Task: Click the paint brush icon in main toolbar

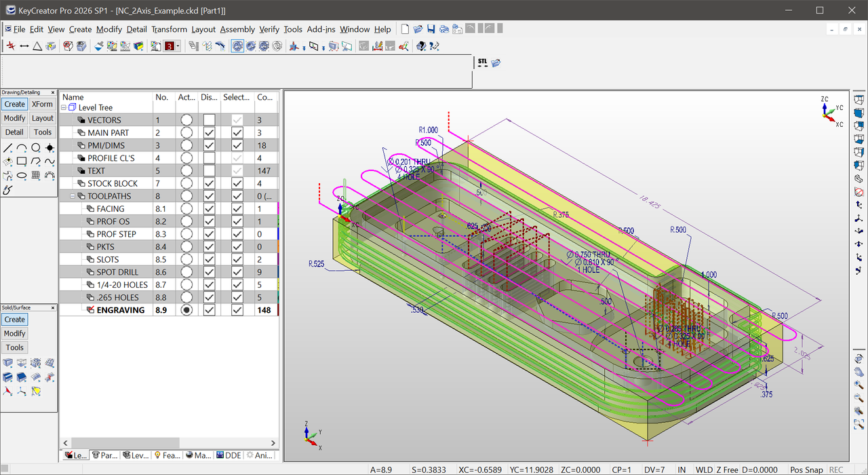Action: [x=99, y=46]
